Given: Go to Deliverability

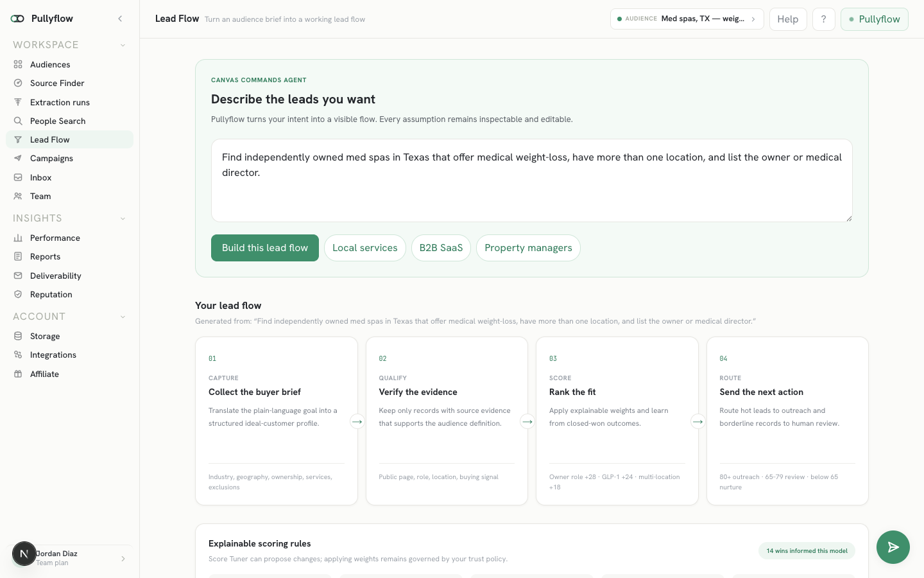Looking at the screenshot, I should 69,276.
